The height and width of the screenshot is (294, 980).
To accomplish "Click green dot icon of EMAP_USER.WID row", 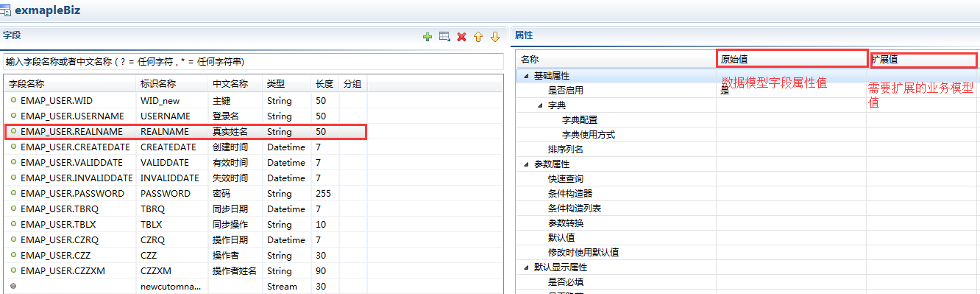I will (13, 99).
